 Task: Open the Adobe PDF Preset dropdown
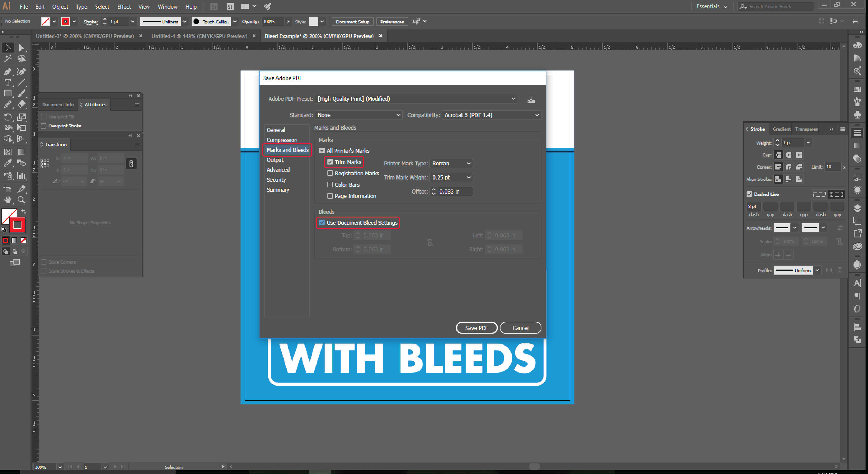click(x=417, y=99)
